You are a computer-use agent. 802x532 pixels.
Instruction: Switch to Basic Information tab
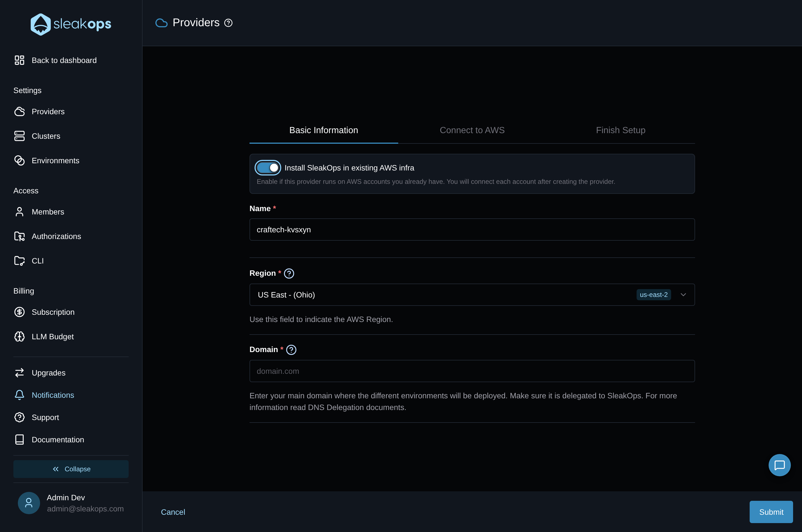(x=324, y=130)
